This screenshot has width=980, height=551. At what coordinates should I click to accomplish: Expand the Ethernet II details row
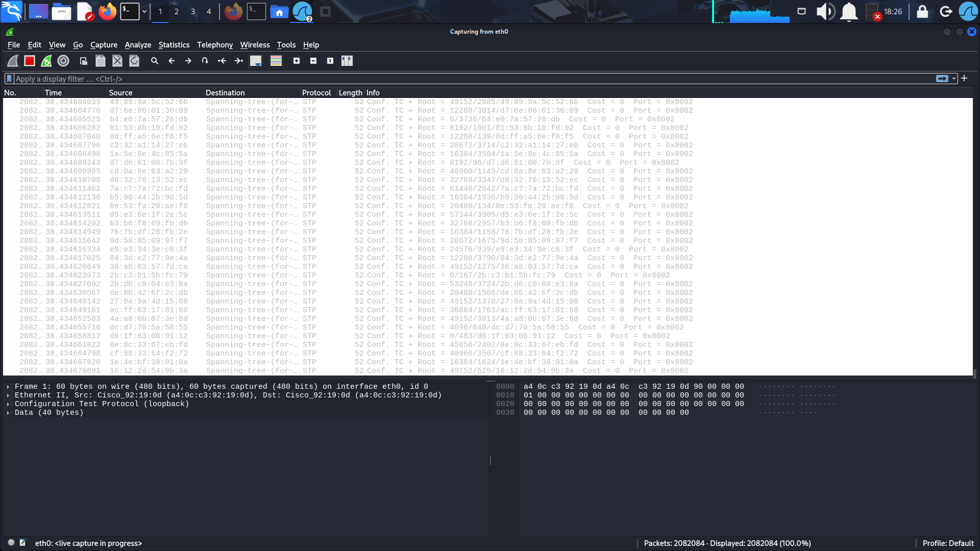(8, 395)
